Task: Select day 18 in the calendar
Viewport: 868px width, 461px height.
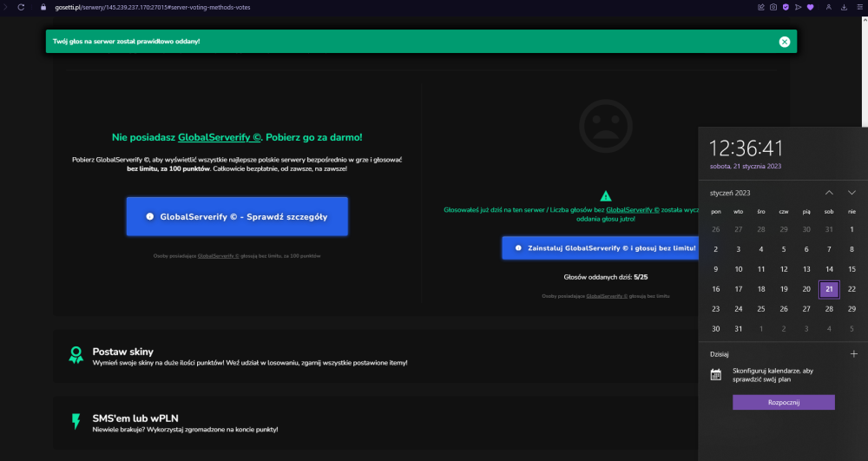Action: point(761,289)
